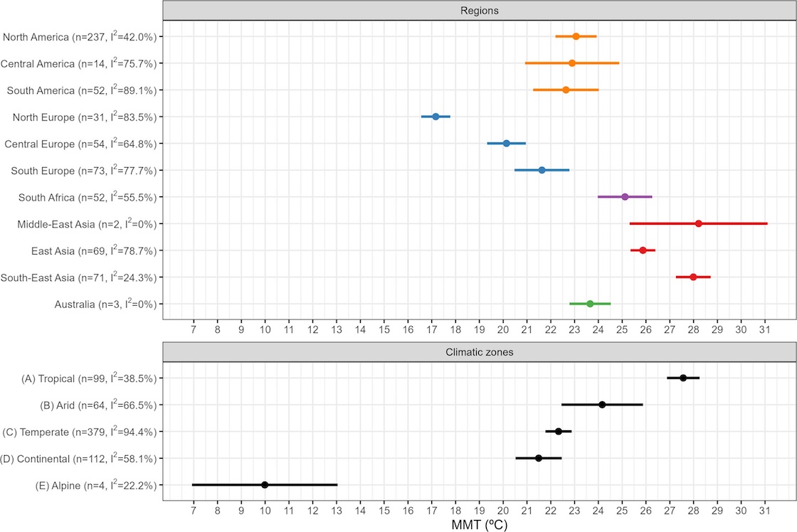This screenshot has height=532, width=797.
Task: Select the South-East Asia red data point
Action: [693, 277]
